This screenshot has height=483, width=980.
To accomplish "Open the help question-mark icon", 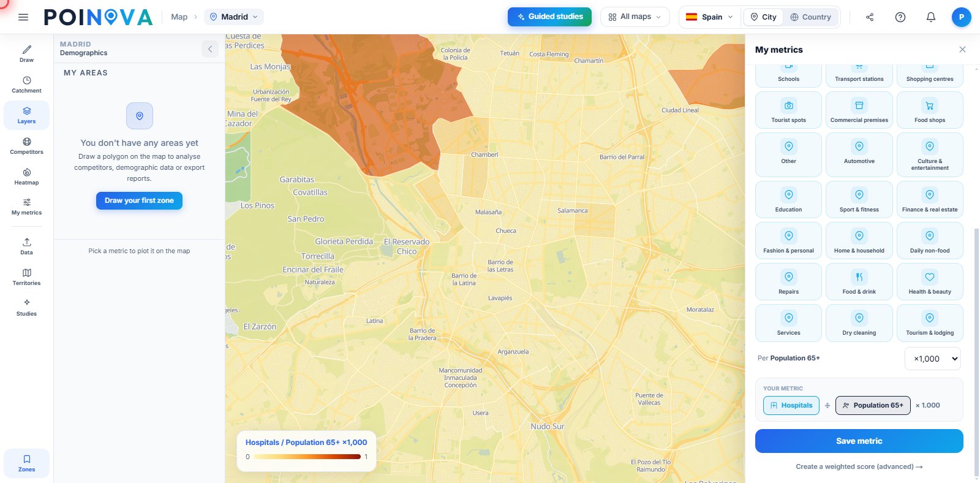I will click(x=900, y=17).
